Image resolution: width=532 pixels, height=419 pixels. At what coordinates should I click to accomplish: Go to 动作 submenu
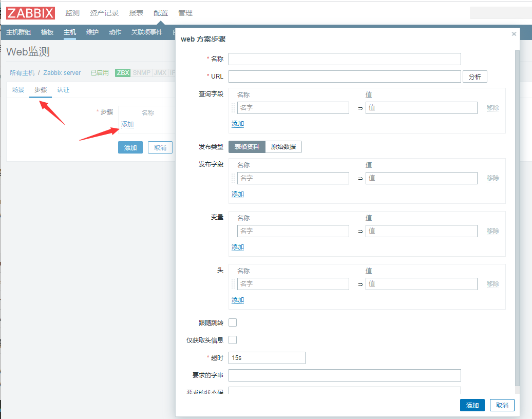coord(115,32)
